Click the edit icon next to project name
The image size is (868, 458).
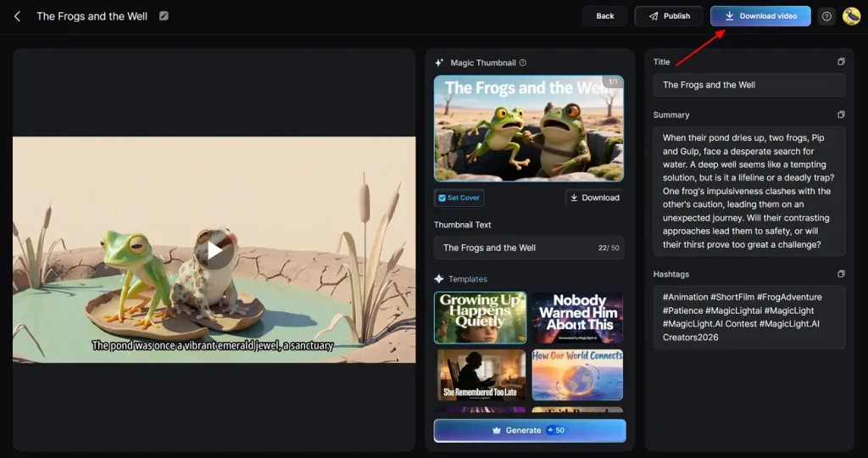pos(164,16)
